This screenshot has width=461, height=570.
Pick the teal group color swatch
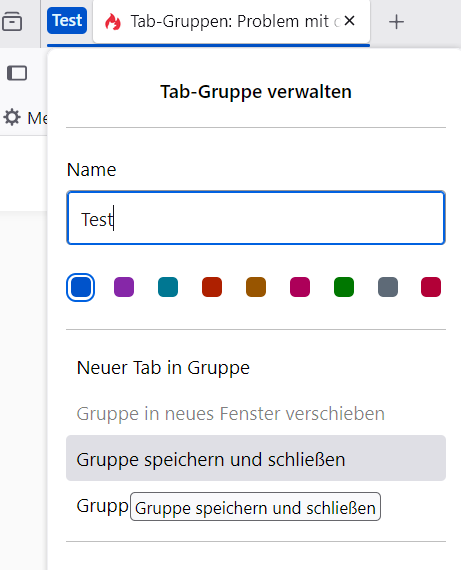pyautogui.click(x=168, y=287)
